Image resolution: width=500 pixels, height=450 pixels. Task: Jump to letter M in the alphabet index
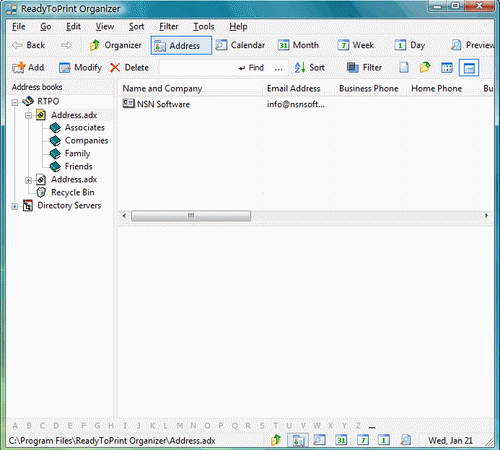point(180,426)
